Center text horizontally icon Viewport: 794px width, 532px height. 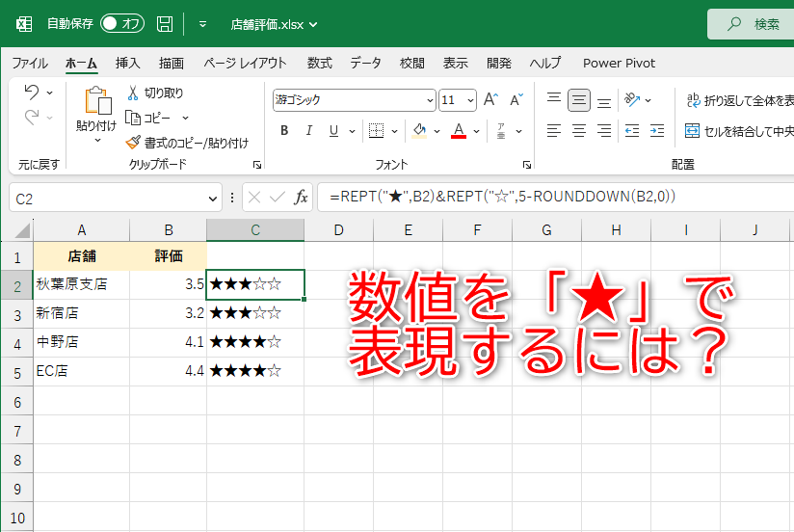click(x=579, y=131)
